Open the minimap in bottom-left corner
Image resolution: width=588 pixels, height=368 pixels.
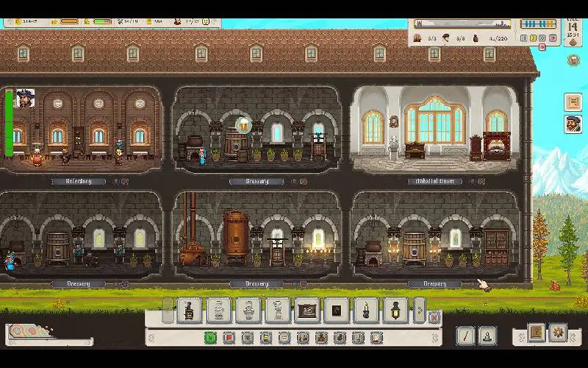click(29, 333)
